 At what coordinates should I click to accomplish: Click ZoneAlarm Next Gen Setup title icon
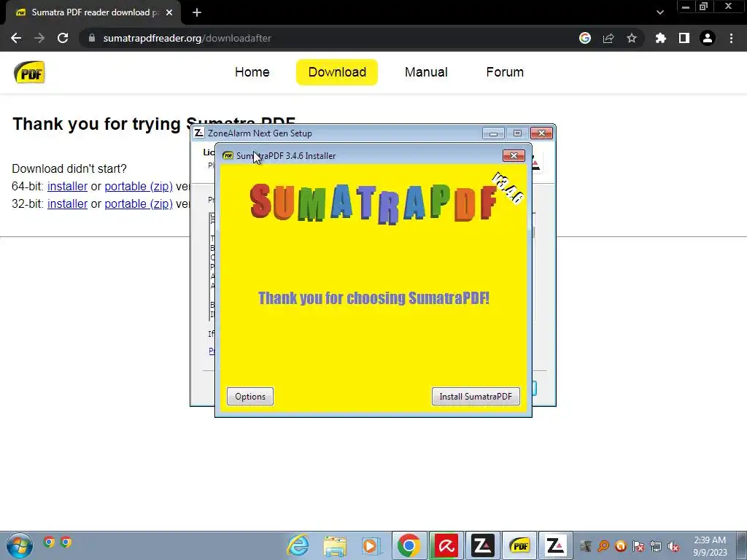[199, 133]
